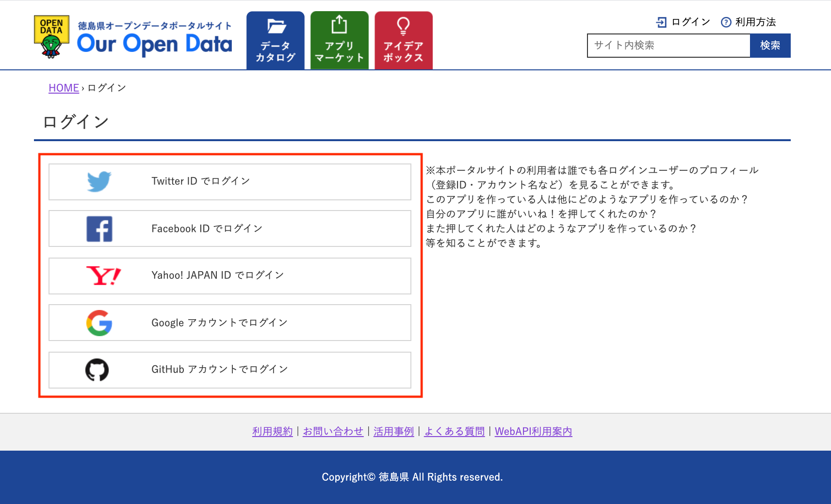Open the 利用規約 footer link
The image size is (831, 504).
pos(273,431)
